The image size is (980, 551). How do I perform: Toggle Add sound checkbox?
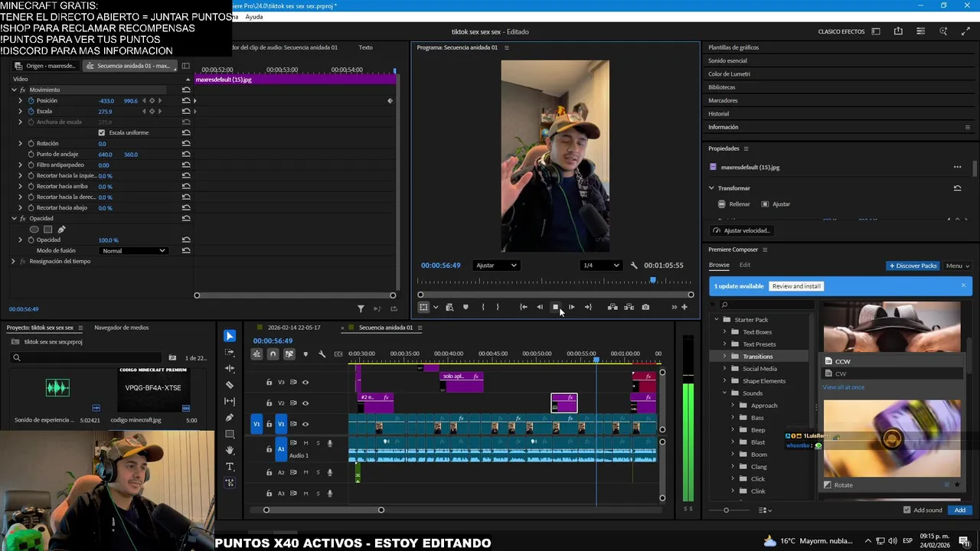pyautogui.click(x=907, y=510)
